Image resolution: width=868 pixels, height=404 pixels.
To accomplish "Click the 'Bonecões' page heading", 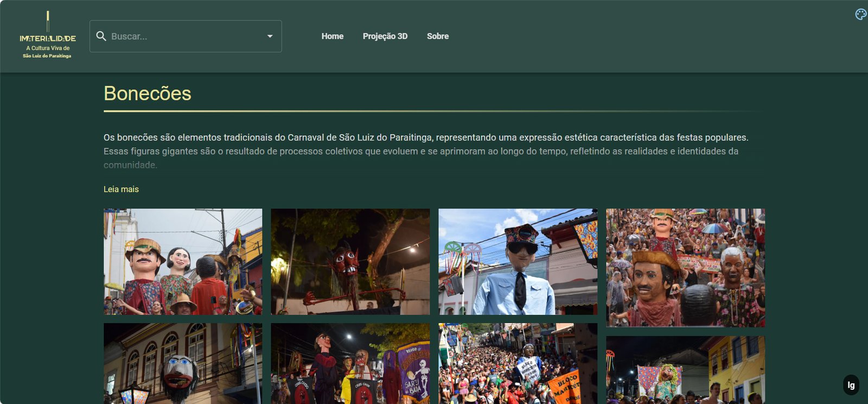I will point(148,93).
